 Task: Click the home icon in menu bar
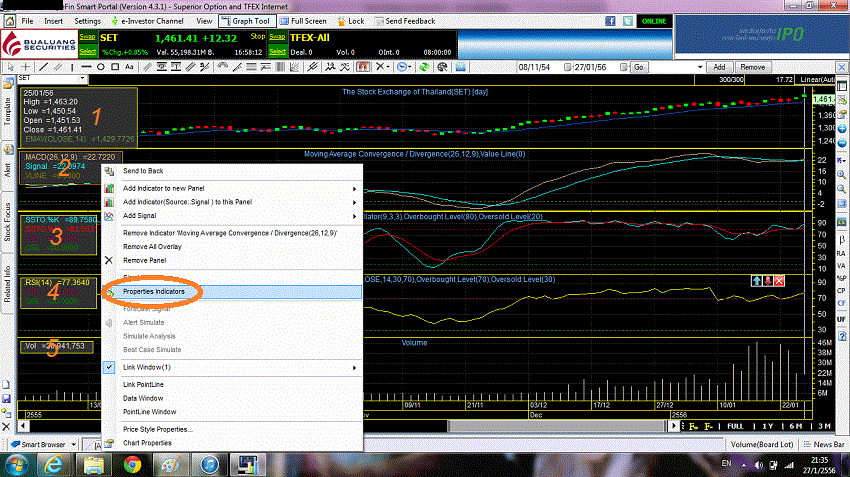(x=10, y=21)
